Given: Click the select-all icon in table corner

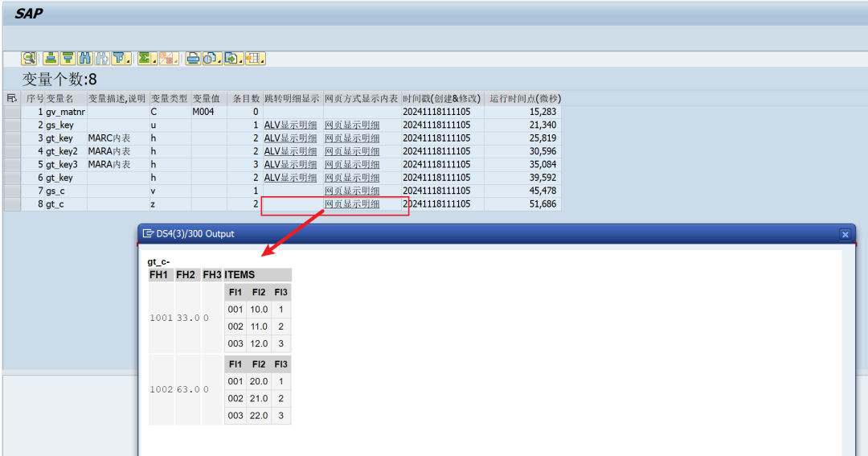Looking at the screenshot, I should (x=11, y=98).
